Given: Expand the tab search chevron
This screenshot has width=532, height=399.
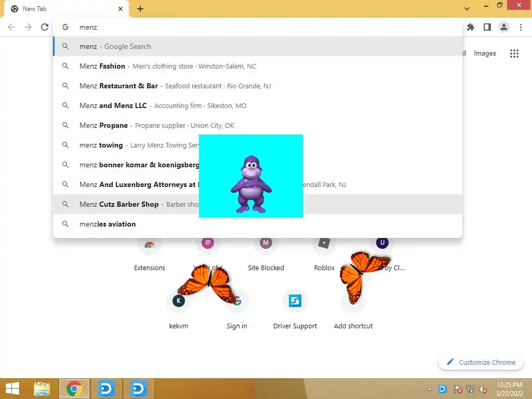Looking at the screenshot, I should (x=467, y=9).
